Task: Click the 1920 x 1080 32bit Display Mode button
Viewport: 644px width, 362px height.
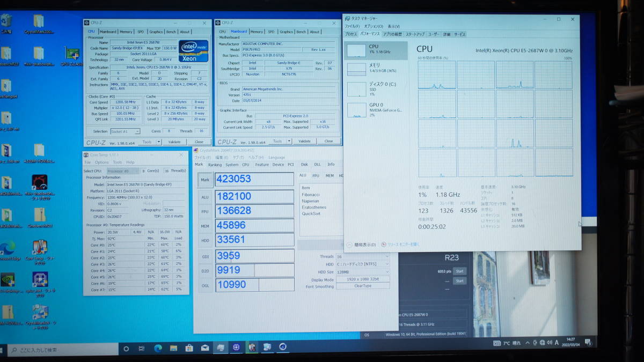Action: (x=363, y=279)
